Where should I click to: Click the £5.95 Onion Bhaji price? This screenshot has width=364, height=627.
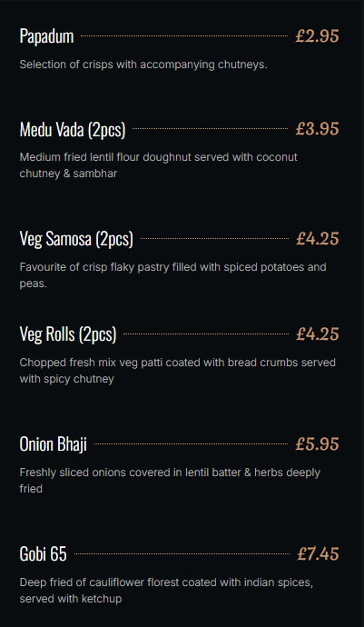(317, 443)
